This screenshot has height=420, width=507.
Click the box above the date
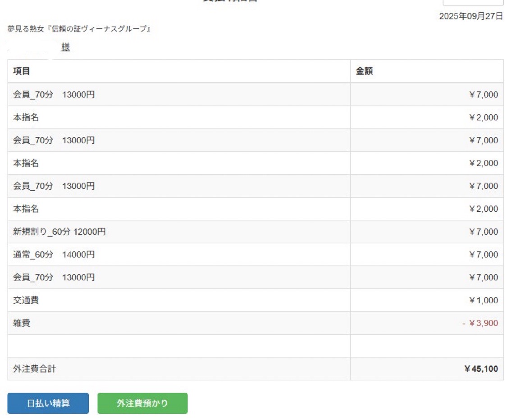tap(473, 2)
